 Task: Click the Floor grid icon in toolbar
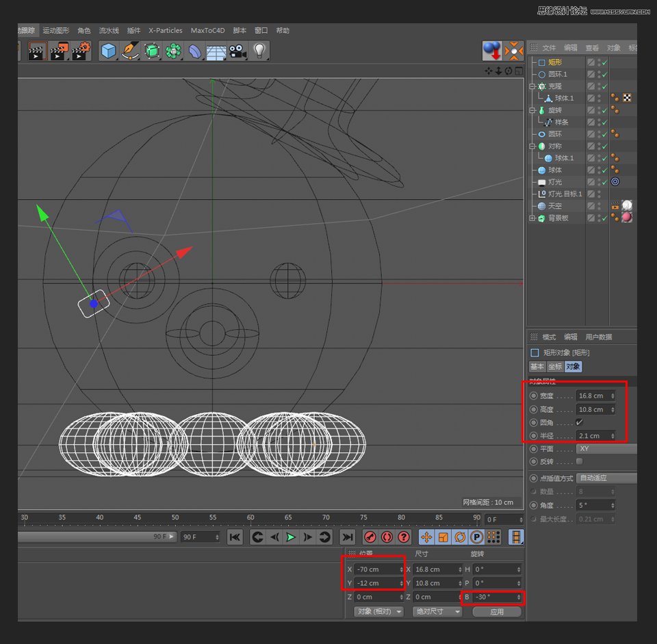pos(216,52)
